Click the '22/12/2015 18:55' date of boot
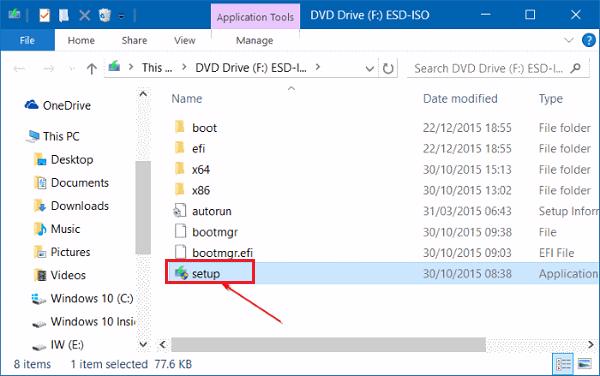This screenshot has height=376, width=600. (467, 128)
